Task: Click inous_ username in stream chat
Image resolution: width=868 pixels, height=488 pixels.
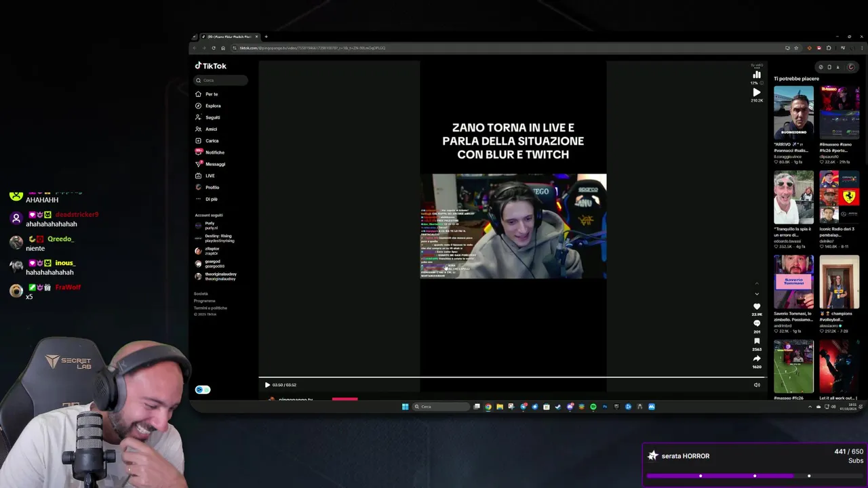Action: pyautogui.click(x=65, y=263)
